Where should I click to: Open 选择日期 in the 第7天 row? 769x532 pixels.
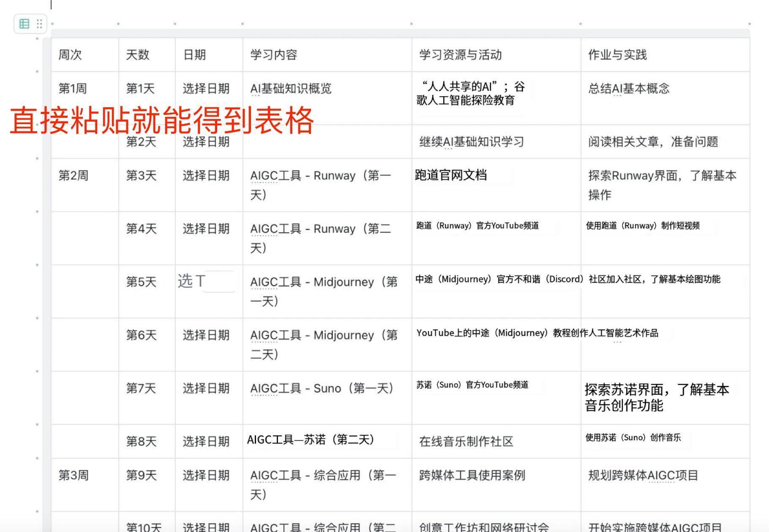point(206,388)
